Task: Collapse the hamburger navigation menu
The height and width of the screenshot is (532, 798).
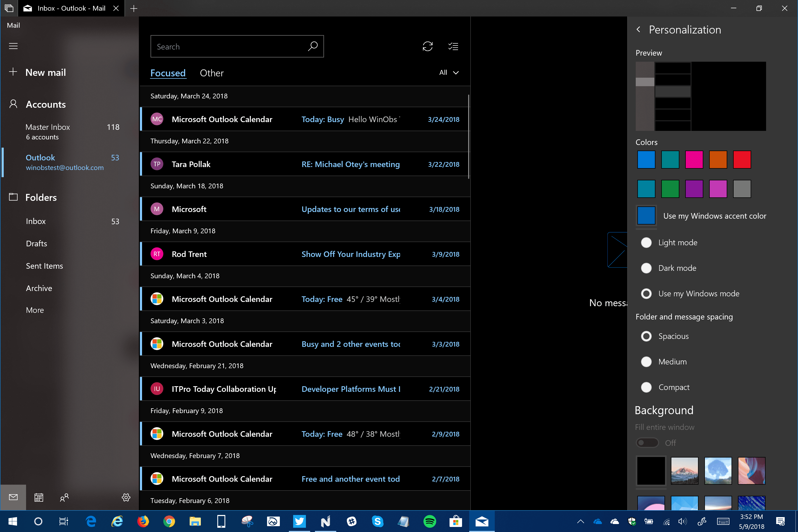Action: [13, 46]
